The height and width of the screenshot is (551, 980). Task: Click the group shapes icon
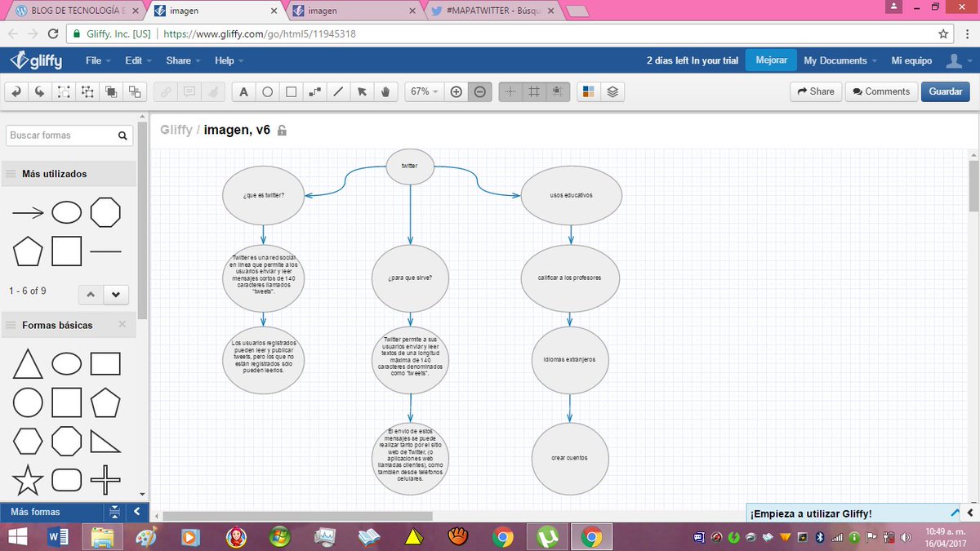point(63,91)
